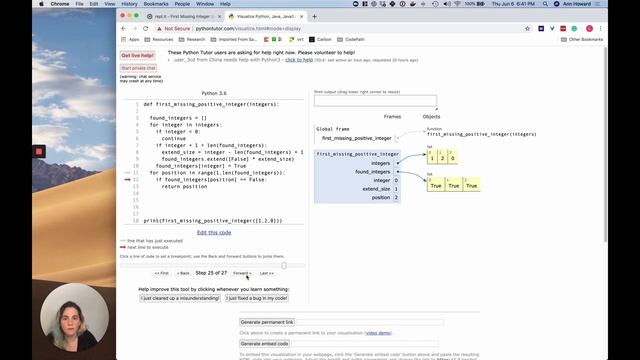Click the Not Secure warning icon
The image size is (640, 360).
tap(159, 29)
